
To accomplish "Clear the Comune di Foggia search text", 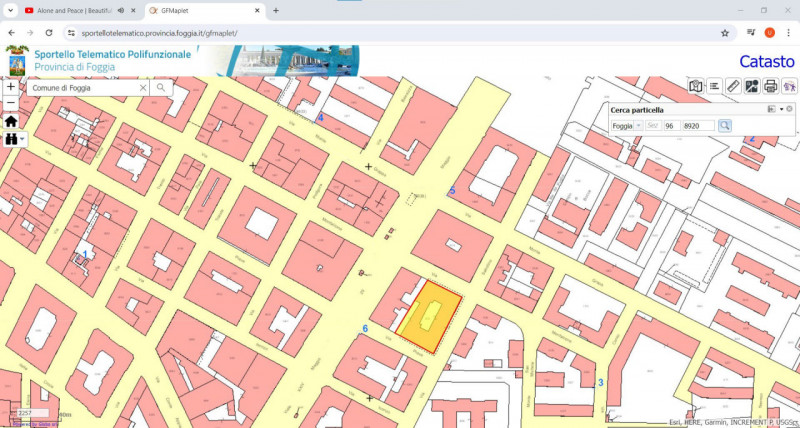I will [x=143, y=88].
